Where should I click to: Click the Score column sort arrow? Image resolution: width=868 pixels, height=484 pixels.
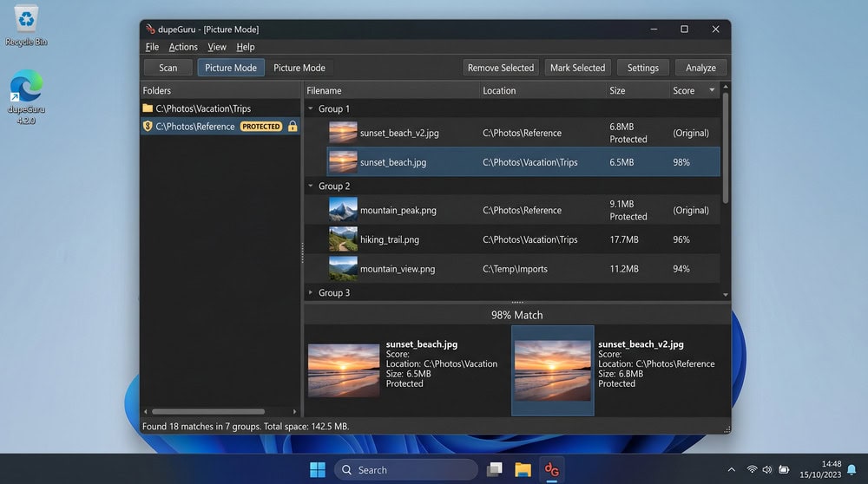point(712,89)
